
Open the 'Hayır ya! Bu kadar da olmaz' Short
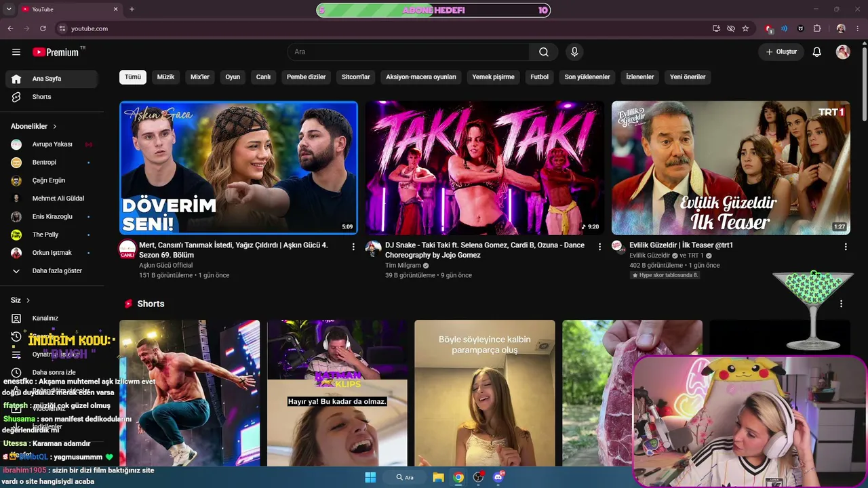337,393
